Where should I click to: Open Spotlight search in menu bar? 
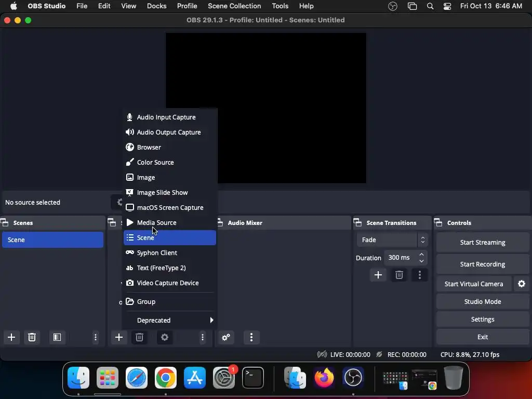[x=430, y=6]
